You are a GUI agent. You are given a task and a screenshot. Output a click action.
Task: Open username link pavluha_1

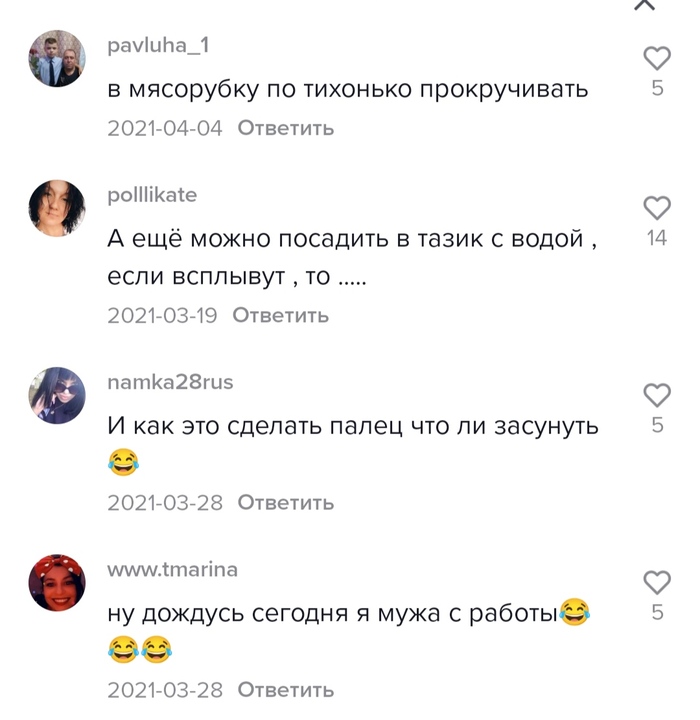(x=158, y=45)
